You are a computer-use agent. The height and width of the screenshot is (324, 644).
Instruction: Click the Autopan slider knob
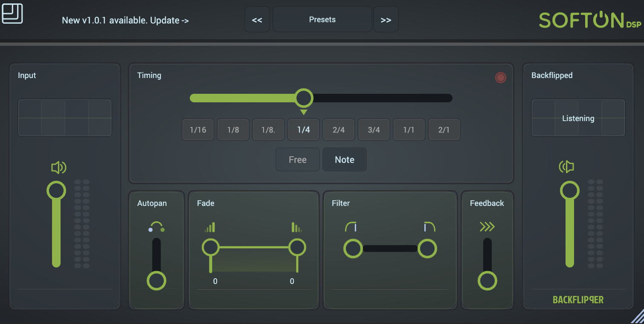coord(157,281)
